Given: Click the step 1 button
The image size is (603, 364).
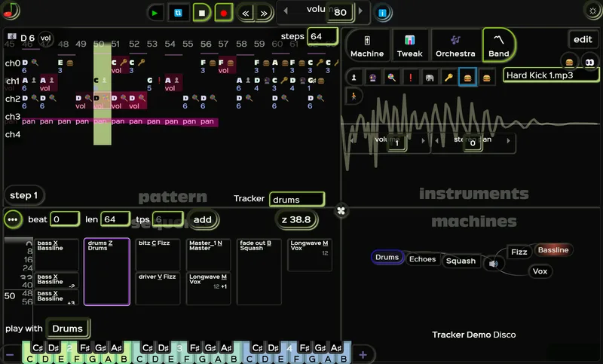Looking at the screenshot, I should (24, 195).
